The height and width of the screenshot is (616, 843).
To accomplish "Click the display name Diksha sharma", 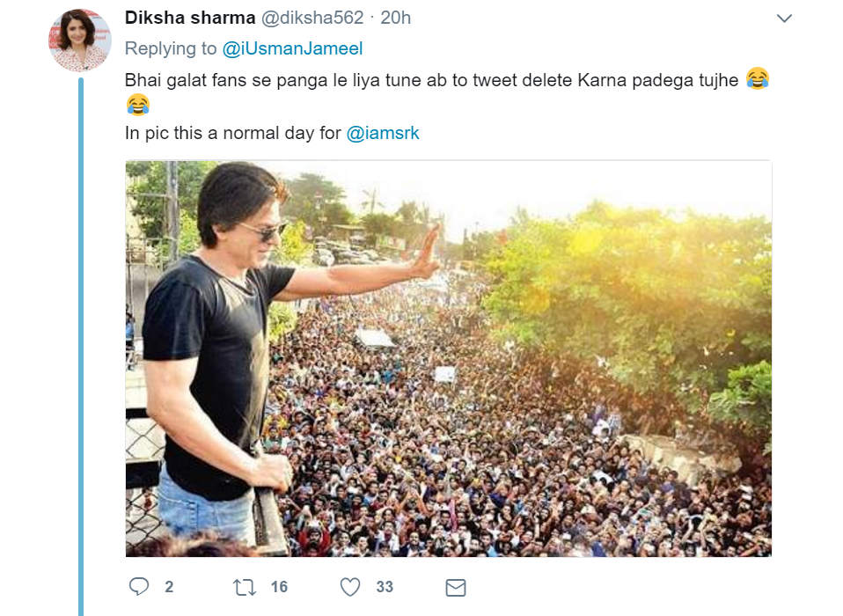I will coord(190,18).
